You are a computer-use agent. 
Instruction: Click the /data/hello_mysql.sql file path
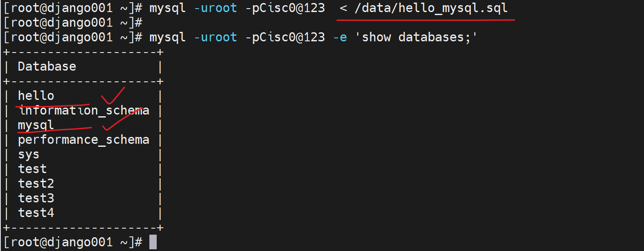point(431,8)
